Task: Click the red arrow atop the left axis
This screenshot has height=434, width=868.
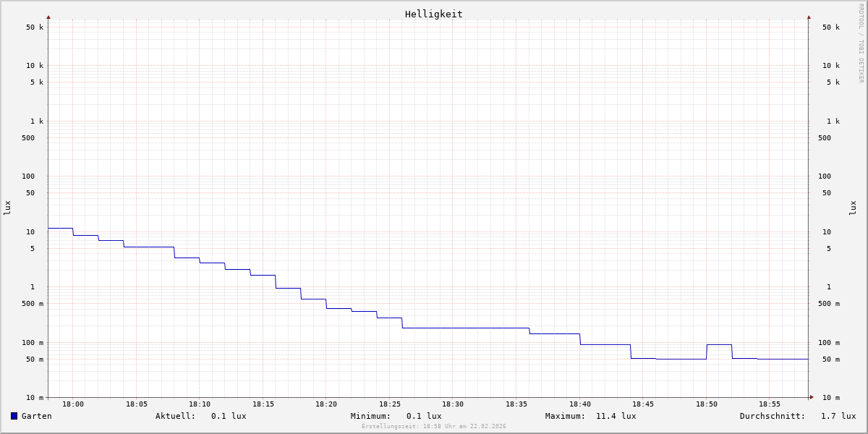Action: (48, 17)
